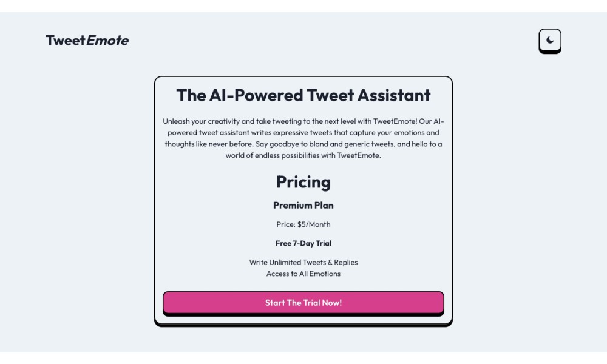This screenshot has width=607, height=364.
Task: Click the bold "Tweet" part of the logo
Action: coord(66,41)
